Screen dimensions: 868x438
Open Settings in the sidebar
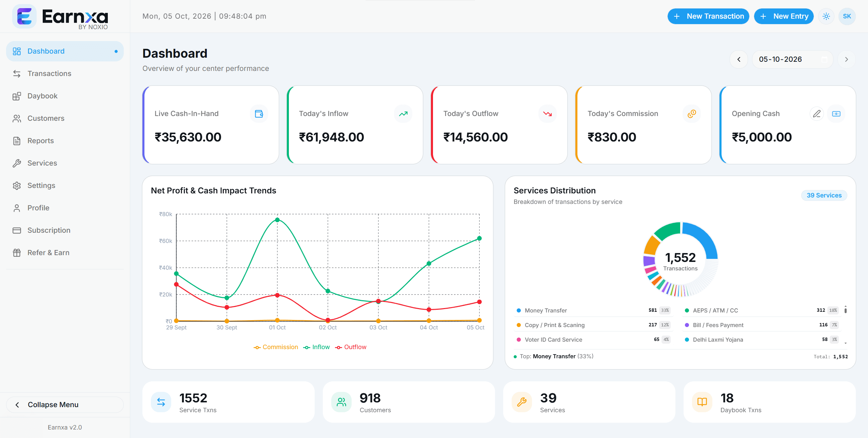click(x=65, y=186)
